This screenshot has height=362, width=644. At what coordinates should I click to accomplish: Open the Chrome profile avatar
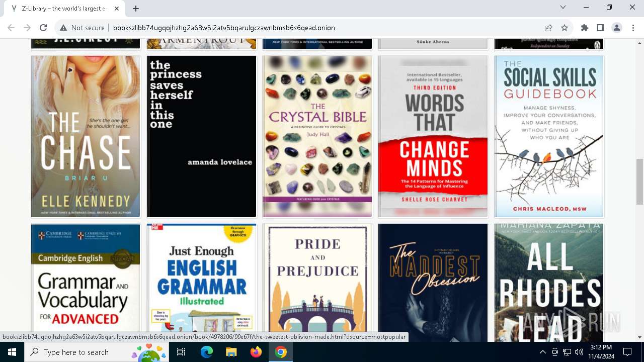[x=617, y=28]
